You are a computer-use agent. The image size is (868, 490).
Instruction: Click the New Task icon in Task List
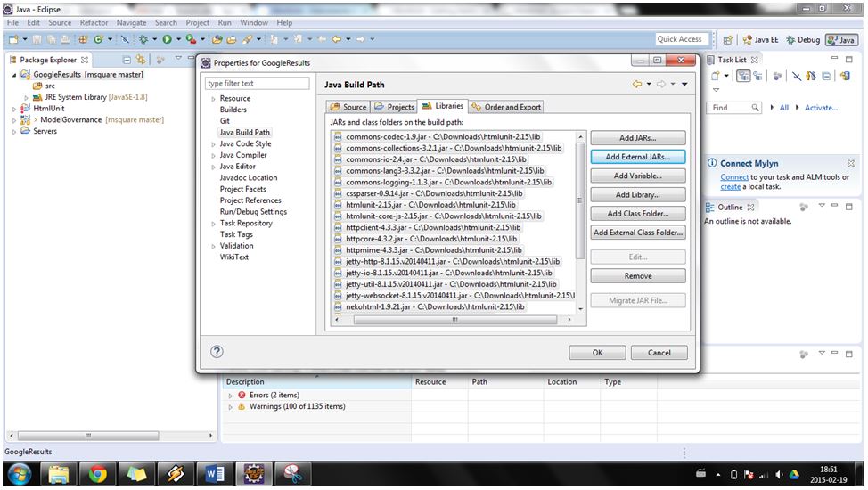(716, 77)
